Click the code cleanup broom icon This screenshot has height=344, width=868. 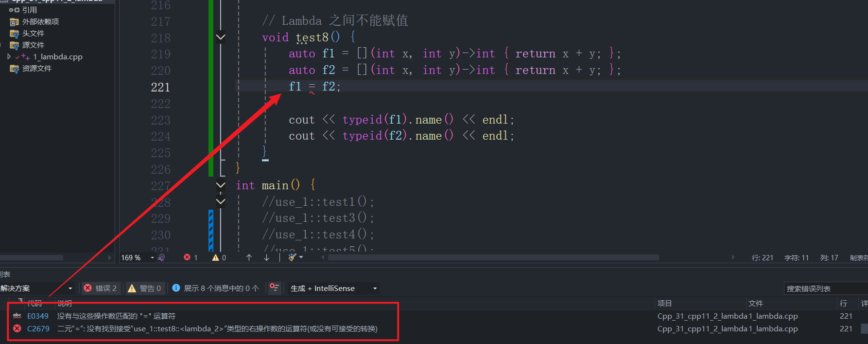click(292, 257)
